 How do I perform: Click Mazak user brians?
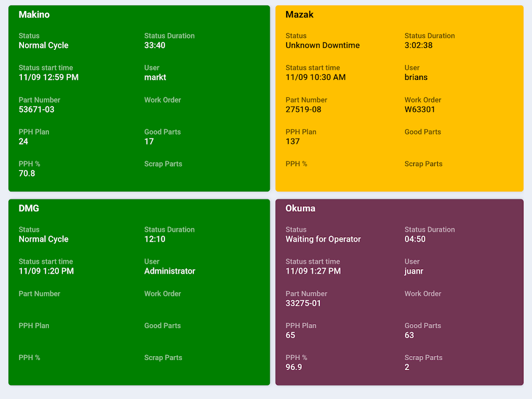click(416, 77)
